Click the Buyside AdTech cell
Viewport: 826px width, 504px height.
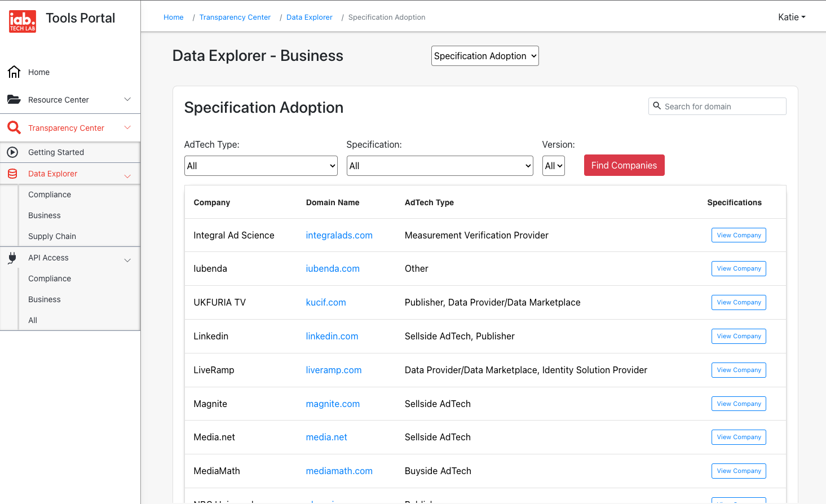[438, 471]
